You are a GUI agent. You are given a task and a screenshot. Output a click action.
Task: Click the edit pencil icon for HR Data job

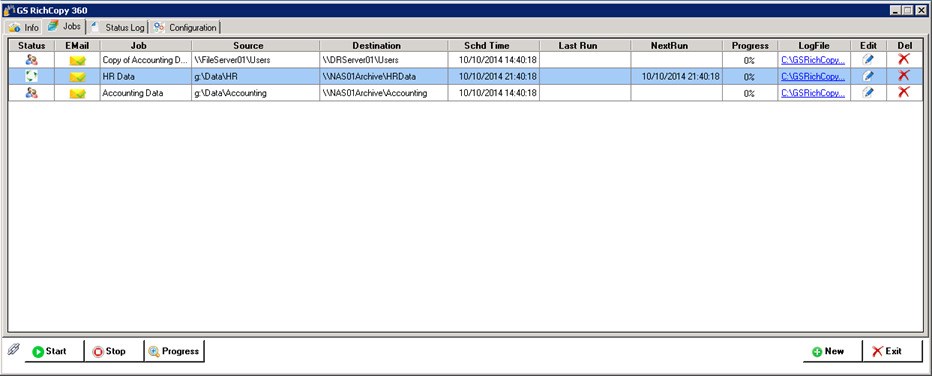coord(868,76)
